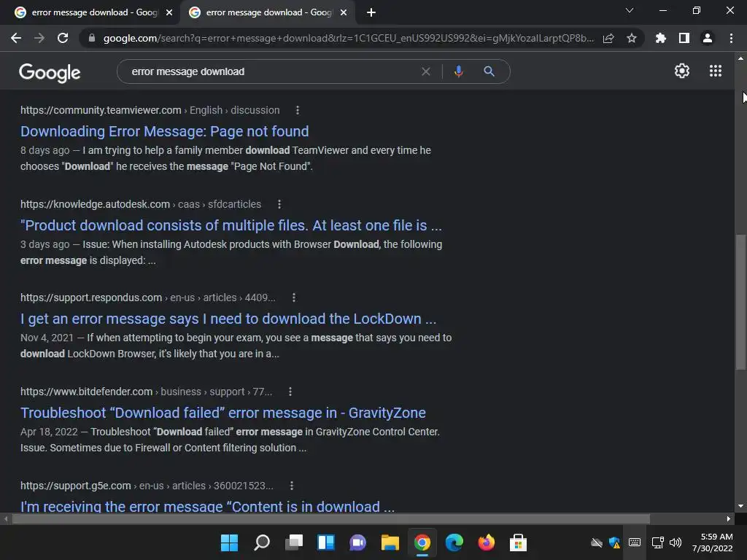Viewport: 747px width, 560px height.
Task: Click the scroll up arrow
Action: [x=740, y=58]
